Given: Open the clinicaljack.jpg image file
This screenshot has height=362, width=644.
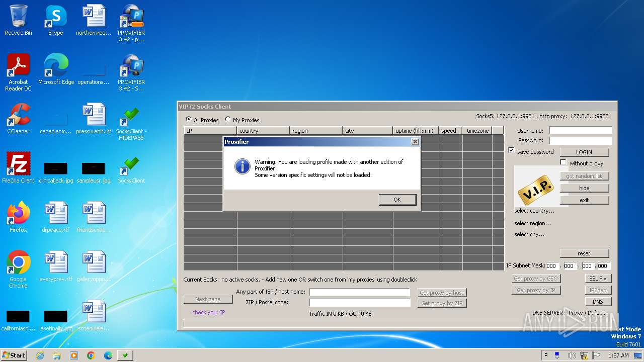Looking at the screenshot, I should tap(56, 172).
